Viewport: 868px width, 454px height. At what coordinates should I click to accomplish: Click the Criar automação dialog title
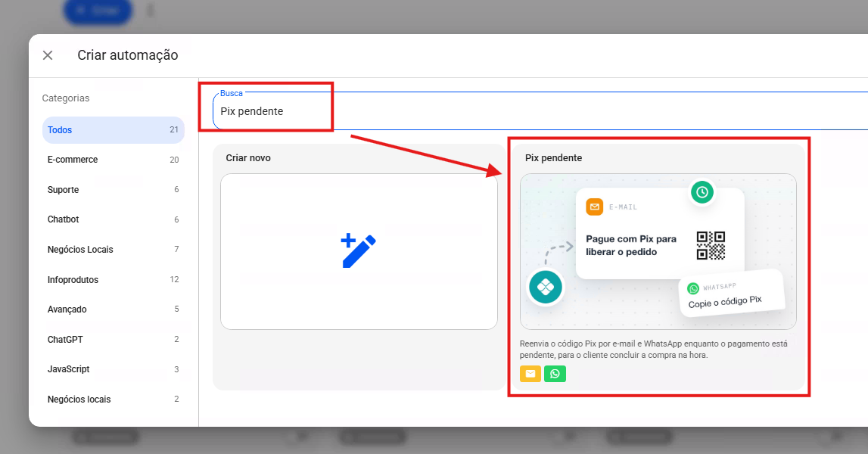point(128,54)
